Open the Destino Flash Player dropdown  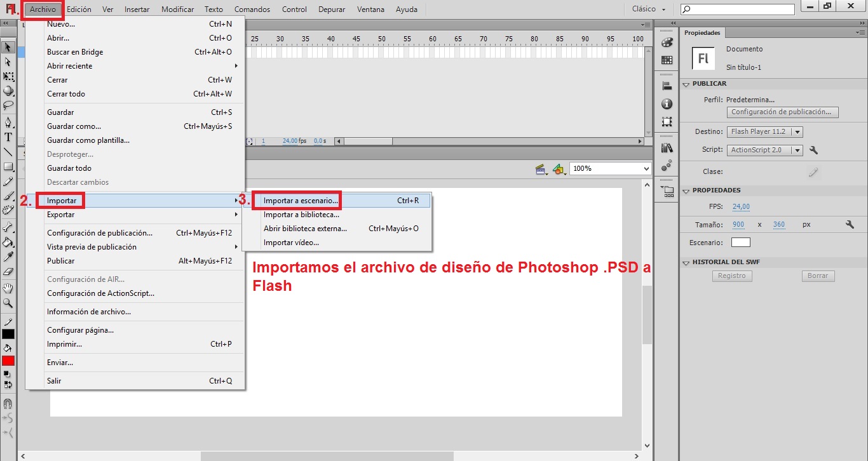[765, 131]
